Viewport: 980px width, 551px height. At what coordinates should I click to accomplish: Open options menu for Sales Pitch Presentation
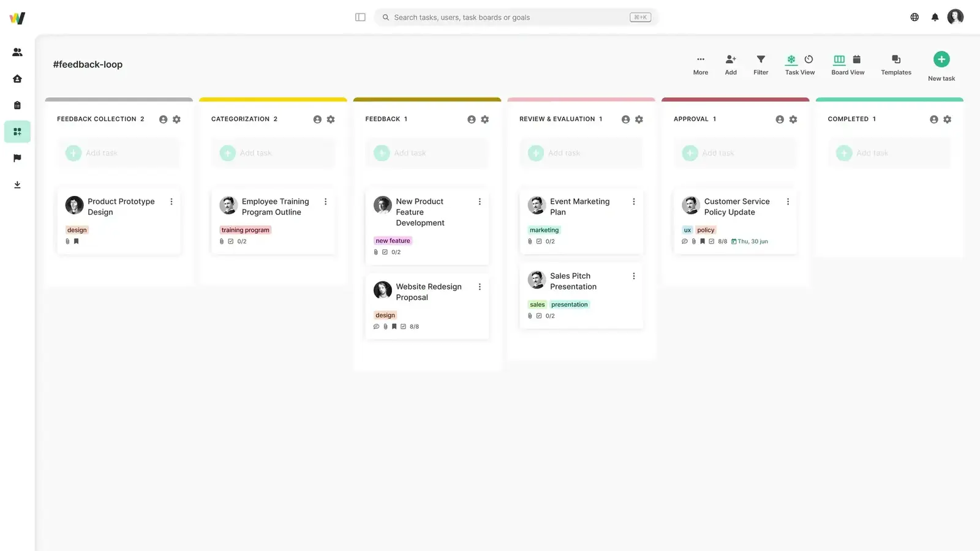click(634, 276)
